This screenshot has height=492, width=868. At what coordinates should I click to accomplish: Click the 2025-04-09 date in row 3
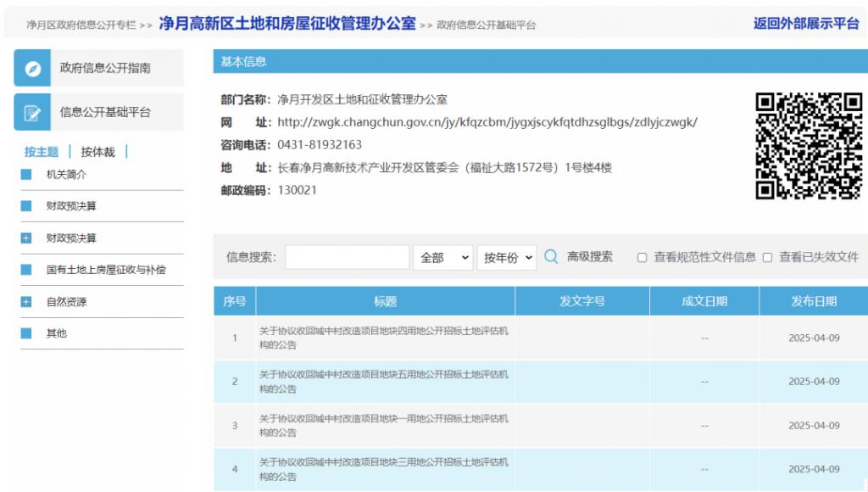tap(814, 426)
